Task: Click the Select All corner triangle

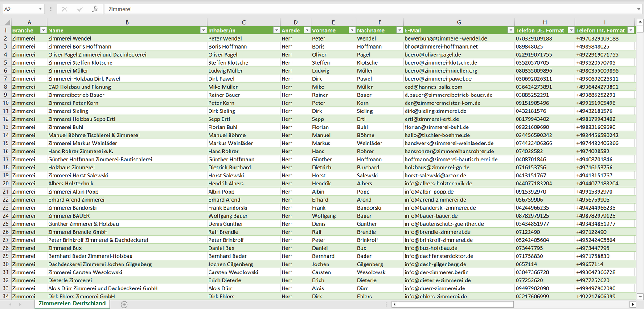Action: pos(7,22)
